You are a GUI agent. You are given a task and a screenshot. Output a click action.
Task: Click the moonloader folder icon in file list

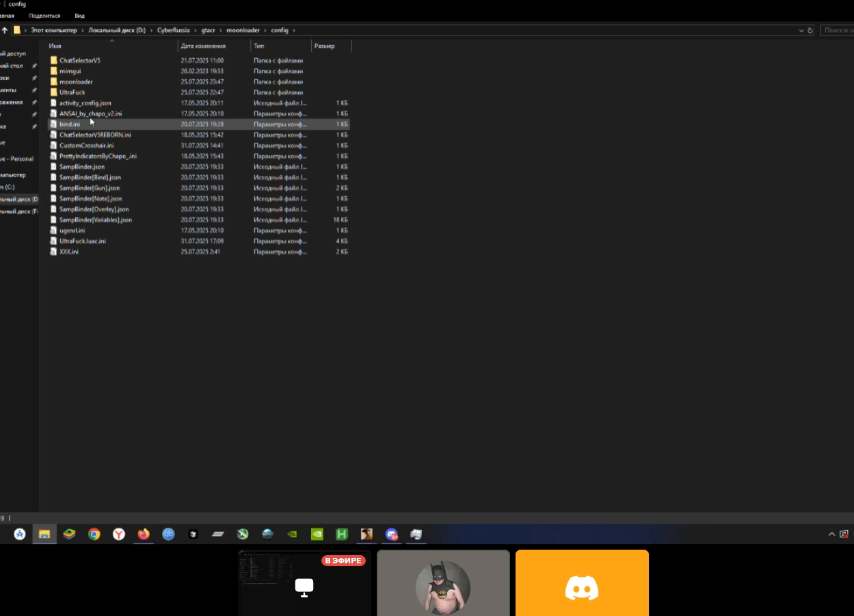coord(53,81)
